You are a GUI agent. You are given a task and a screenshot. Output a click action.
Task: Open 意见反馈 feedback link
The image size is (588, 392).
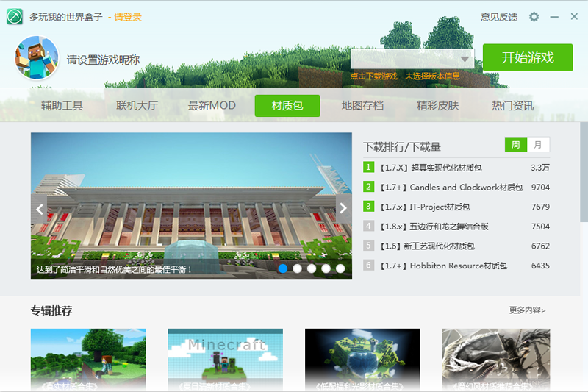(499, 17)
